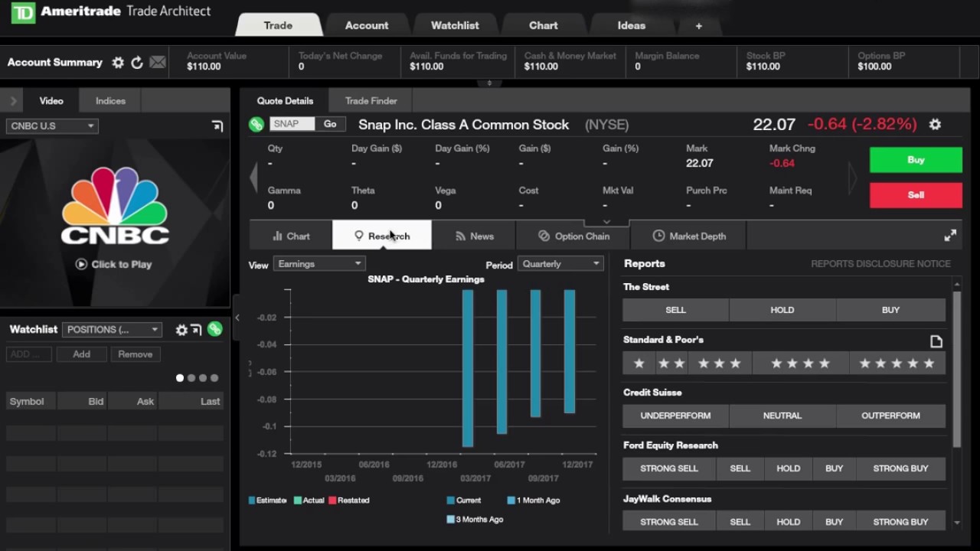
Task: Switch to the Trade tab
Action: (278, 25)
